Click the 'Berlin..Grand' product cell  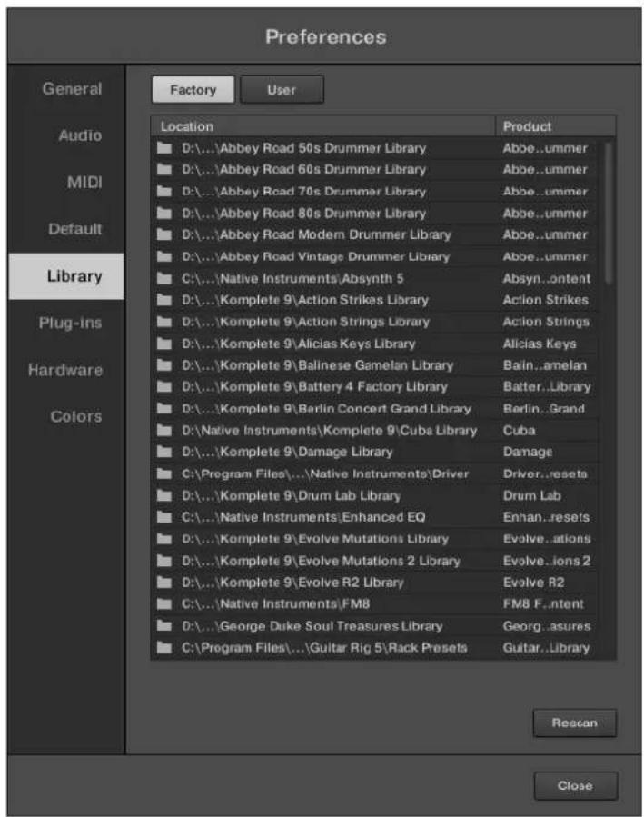(543, 409)
